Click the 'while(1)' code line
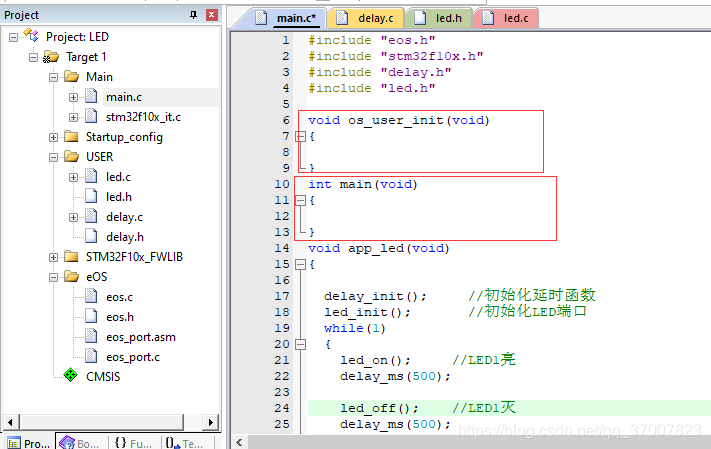The height and width of the screenshot is (449, 711). pyautogui.click(x=355, y=328)
